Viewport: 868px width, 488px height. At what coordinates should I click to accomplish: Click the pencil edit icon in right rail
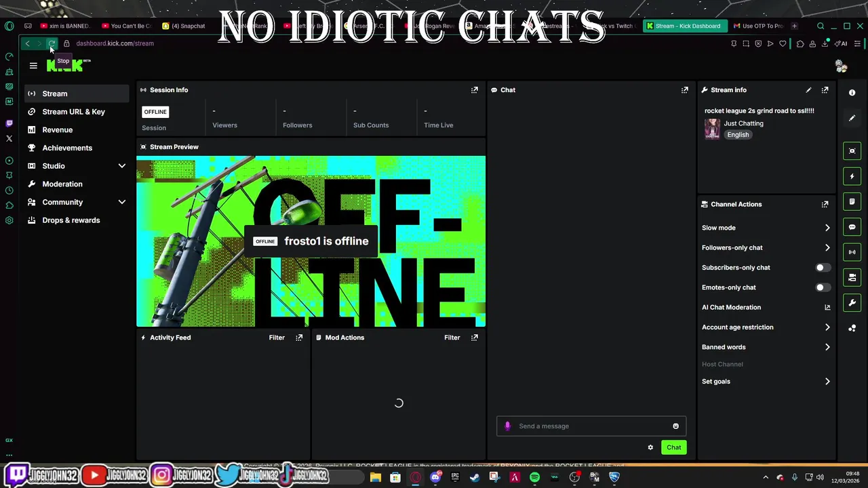(x=852, y=118)
